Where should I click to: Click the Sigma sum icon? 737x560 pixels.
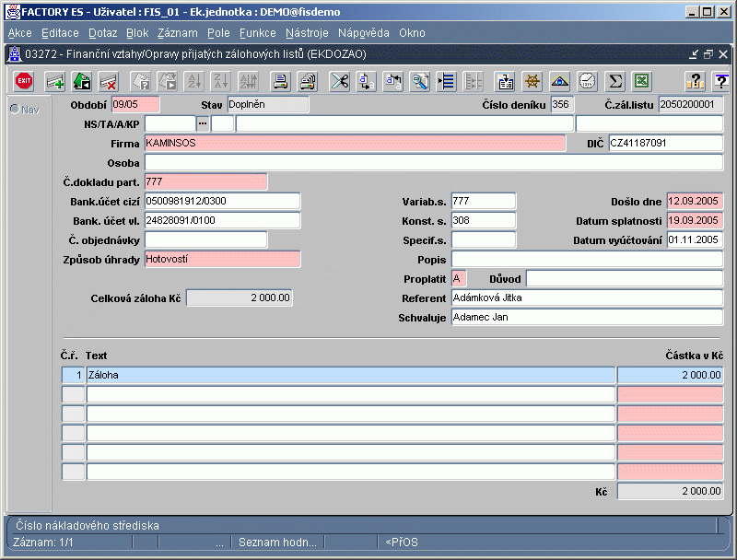[x=614, y=81]
